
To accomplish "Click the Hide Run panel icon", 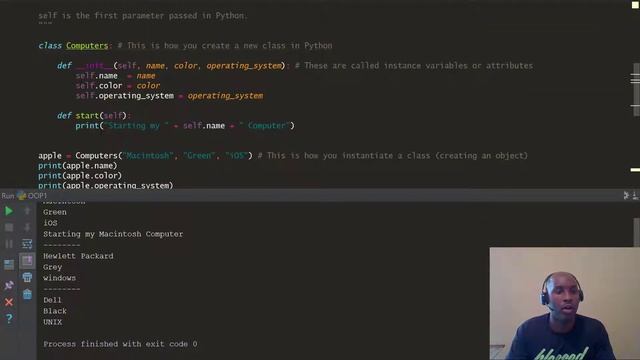I will click(636, 196).
